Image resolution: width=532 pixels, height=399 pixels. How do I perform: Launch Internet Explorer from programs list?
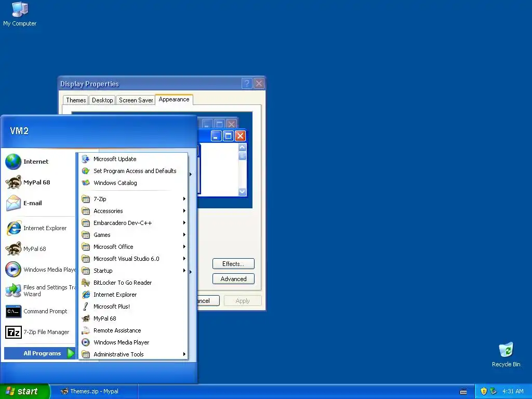(x=134, y=295)
